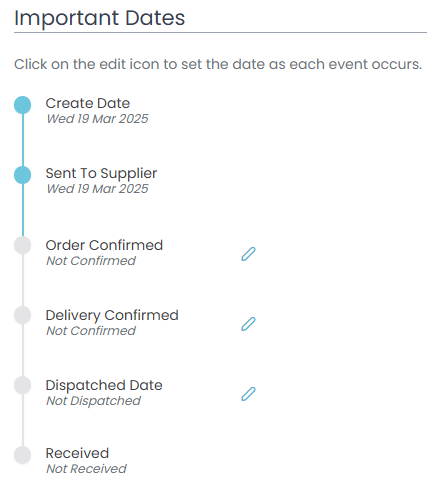Select the Create Date timeline dot
433x481 pixels.
(x=23, y=105)
